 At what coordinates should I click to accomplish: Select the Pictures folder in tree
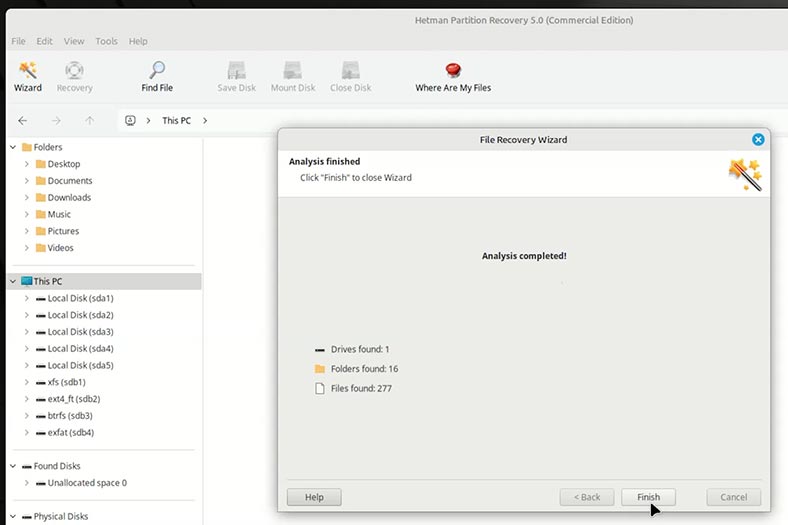click(57, 231)
